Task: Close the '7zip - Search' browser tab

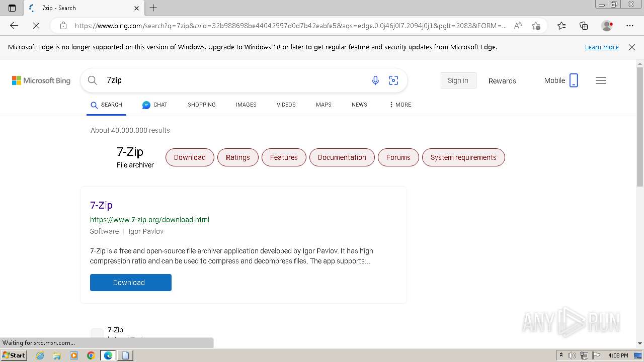Action: (136, 8)
